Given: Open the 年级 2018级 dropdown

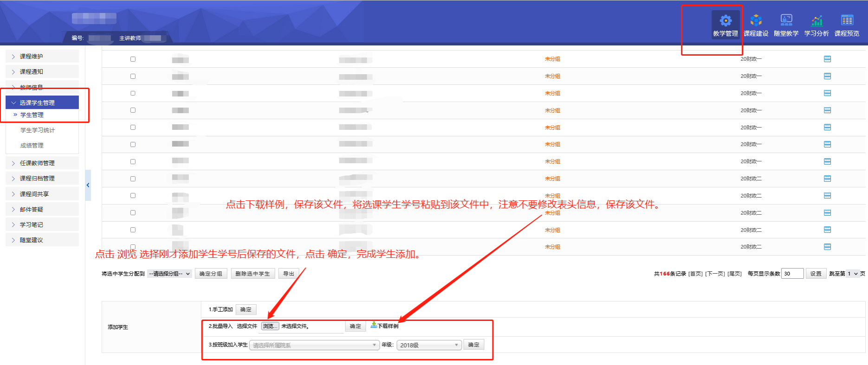Looking at the screenshot, I should coord(429,345).
